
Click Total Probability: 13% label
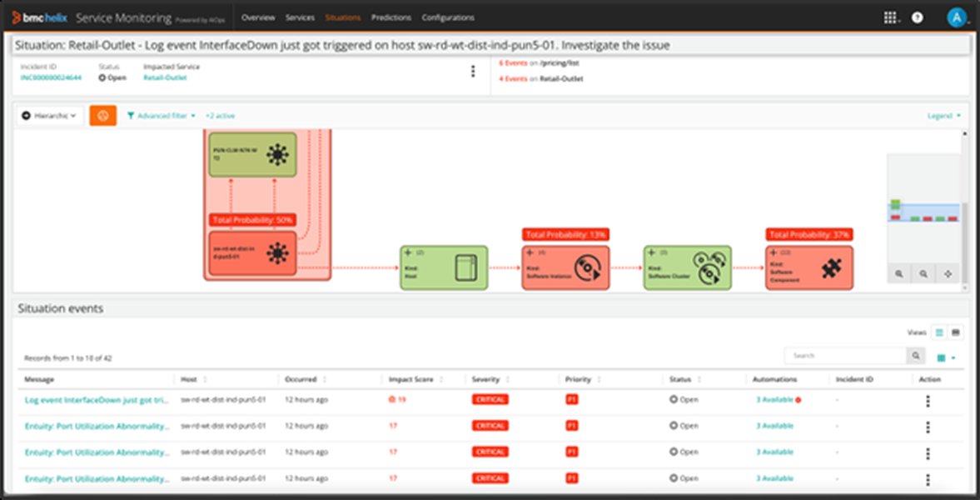(x=565, y=235)
